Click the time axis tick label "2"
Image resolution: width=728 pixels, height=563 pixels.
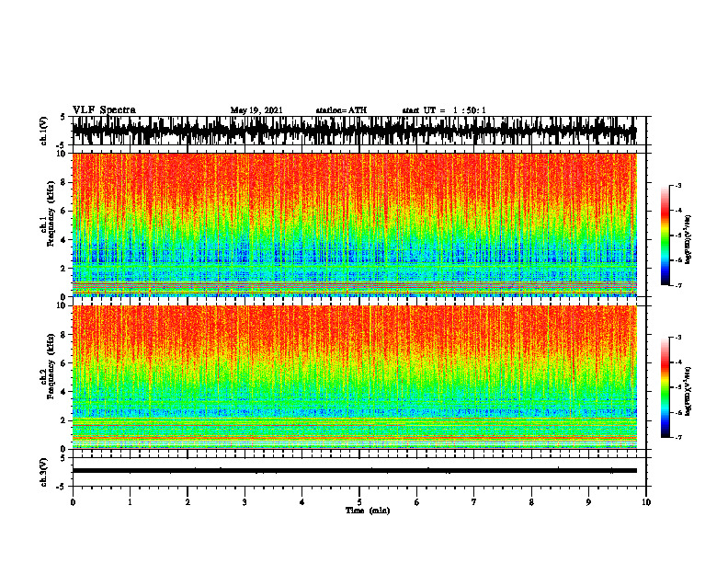pyautogui.click(x=188, y=502)
